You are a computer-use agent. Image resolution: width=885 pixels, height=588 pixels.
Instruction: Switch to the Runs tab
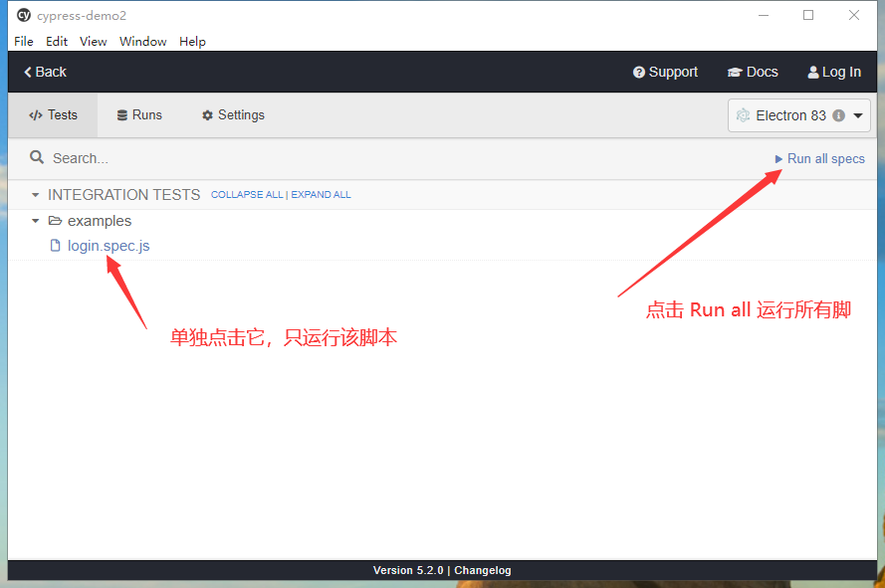coord(139,115)
